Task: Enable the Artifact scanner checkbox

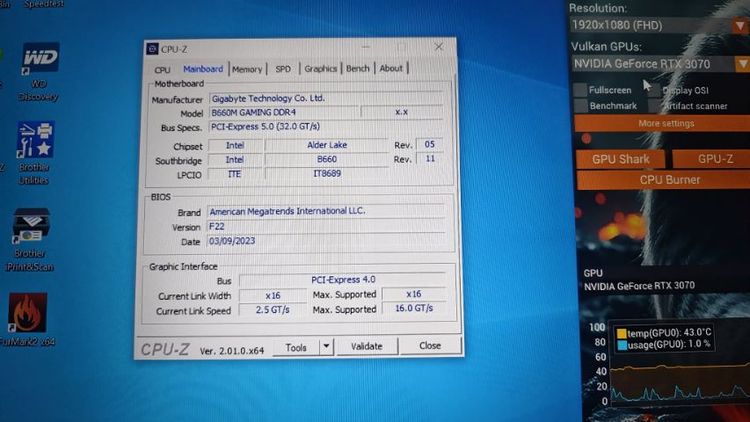Action: 653,105
